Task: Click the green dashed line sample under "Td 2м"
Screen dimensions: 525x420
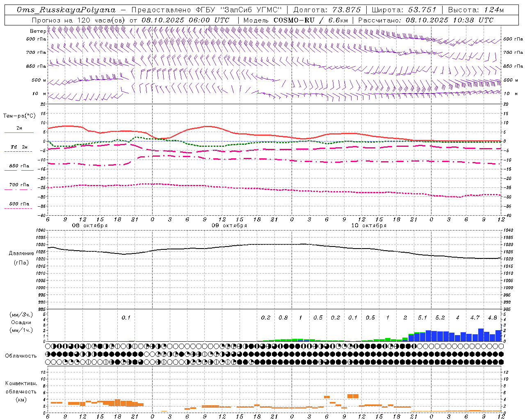Action: pyautogui.click(x=18, y=151)
